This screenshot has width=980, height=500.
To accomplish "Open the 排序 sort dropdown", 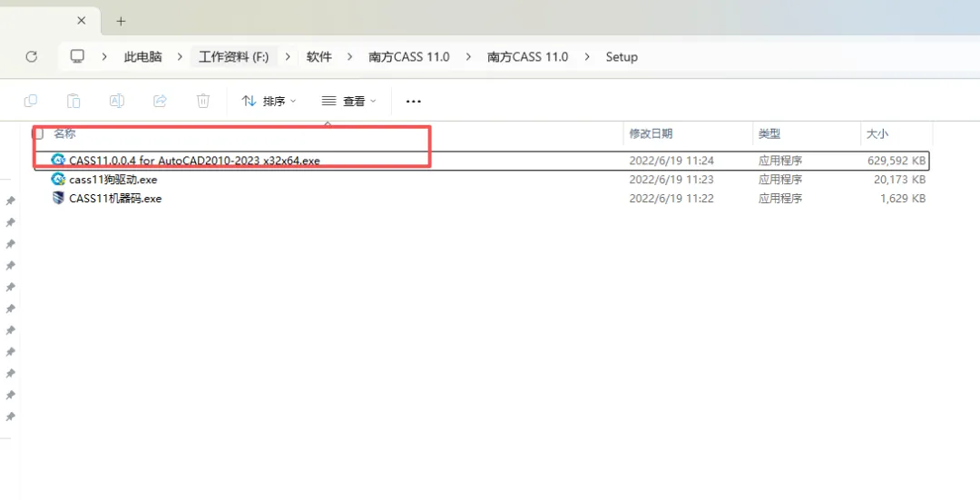I will click(x=269, y=101).
